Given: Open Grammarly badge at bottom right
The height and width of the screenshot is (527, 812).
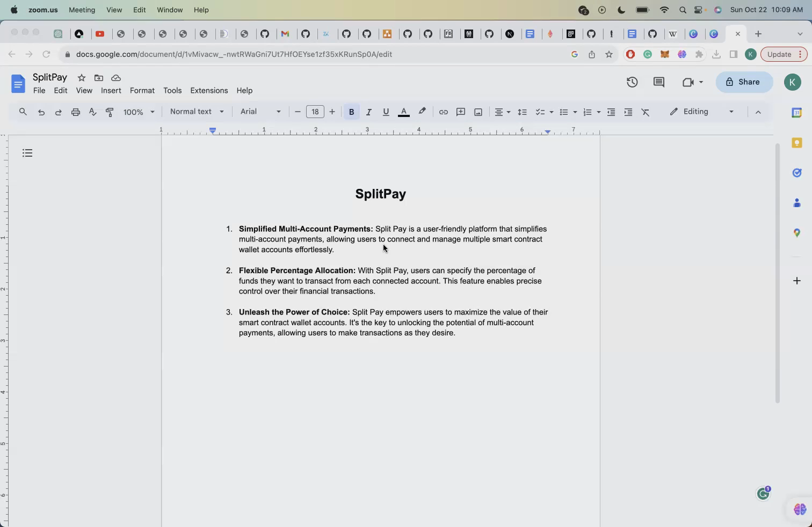Looking at the screenshot, I should point(764,493).
